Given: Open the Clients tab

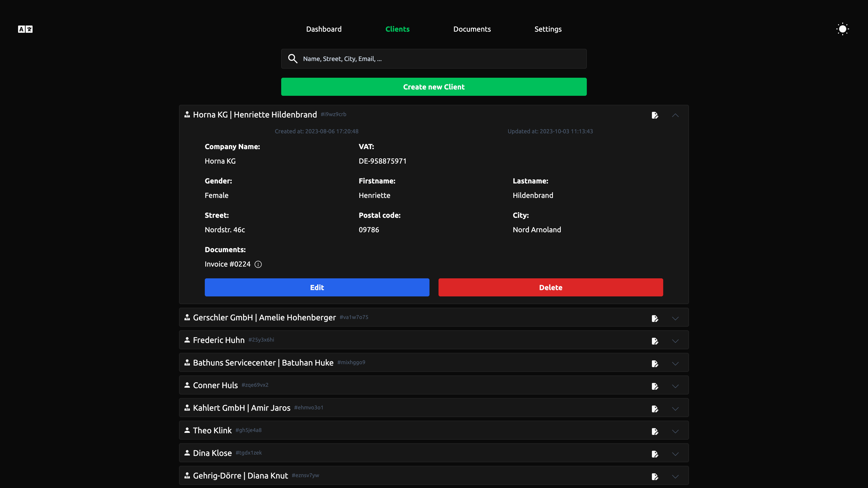Looking at the screenshot, I should pos(397,29).
